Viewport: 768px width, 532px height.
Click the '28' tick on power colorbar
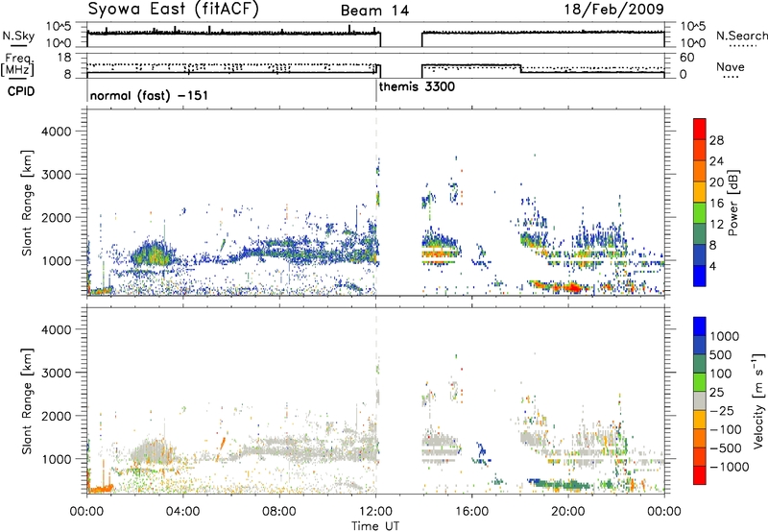(x=716, y=140)
